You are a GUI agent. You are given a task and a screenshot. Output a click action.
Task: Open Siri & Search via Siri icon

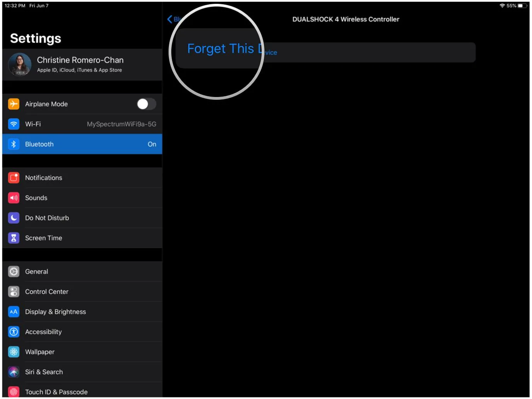click(14, 372)
